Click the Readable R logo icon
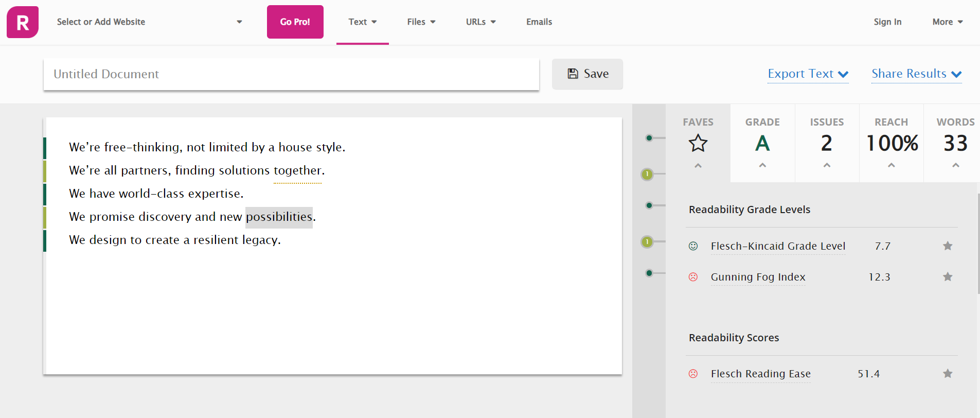Image resolution: width=980 pixels, height=418 pixels. (x=23, y=22)
